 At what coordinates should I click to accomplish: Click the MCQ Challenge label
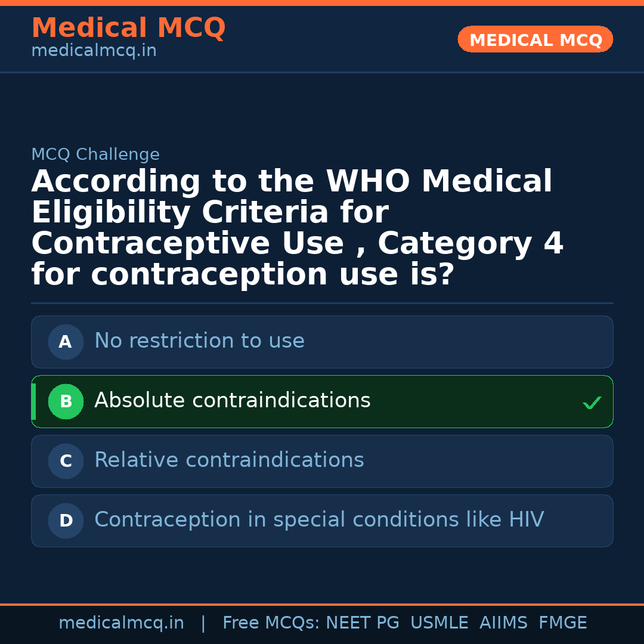pos(95,155)
